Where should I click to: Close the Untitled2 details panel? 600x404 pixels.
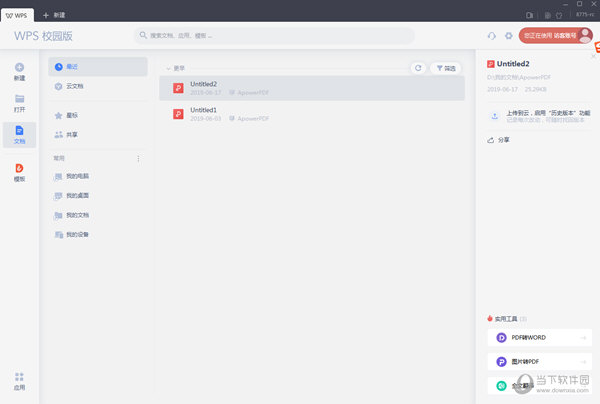[x=593, y=57]
